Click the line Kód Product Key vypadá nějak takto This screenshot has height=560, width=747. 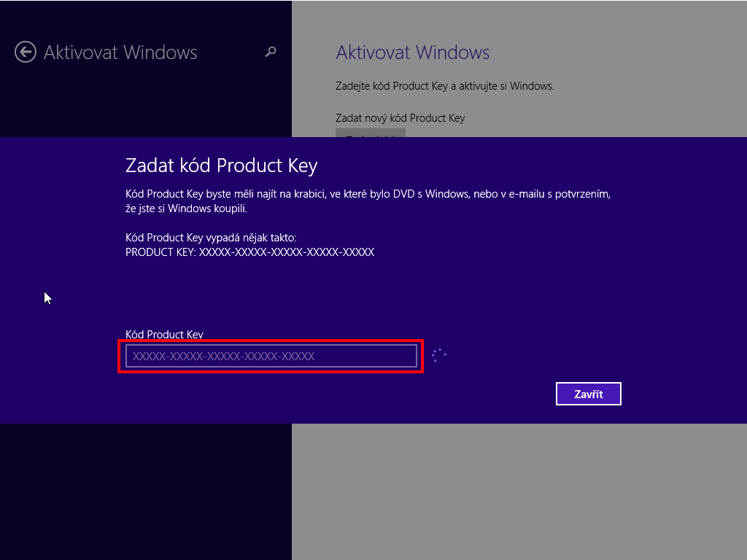click(211, 238)
